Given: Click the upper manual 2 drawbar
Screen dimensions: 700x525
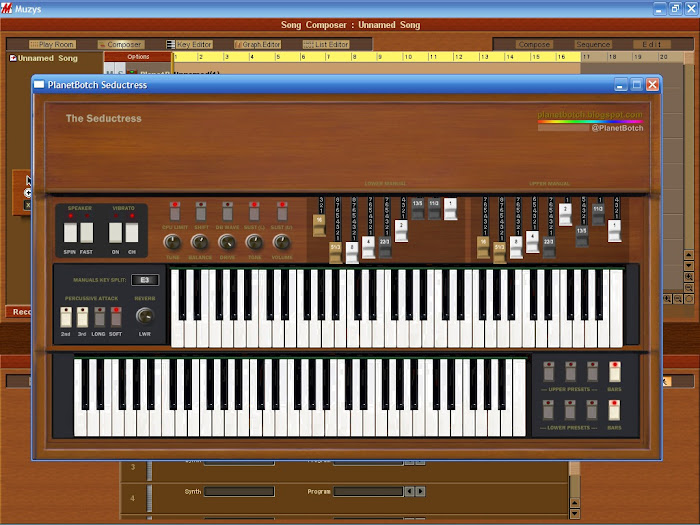Looking at the screenshot, I should [565, 215].
